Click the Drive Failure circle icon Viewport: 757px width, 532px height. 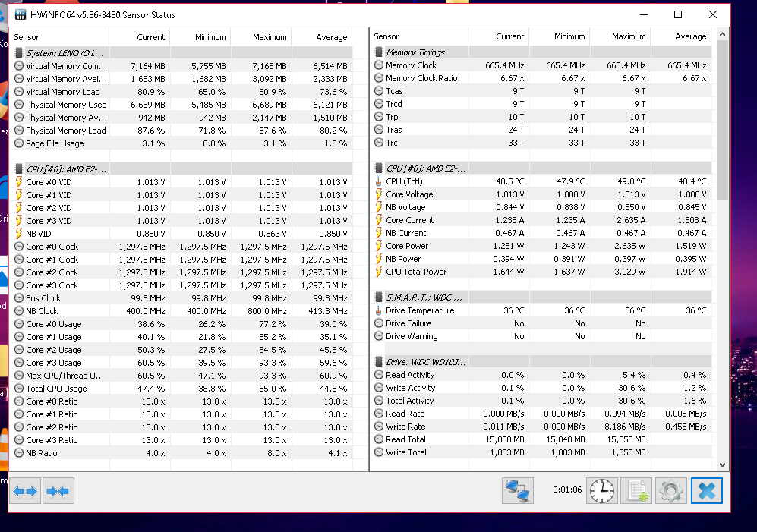[x=378, y=323]
